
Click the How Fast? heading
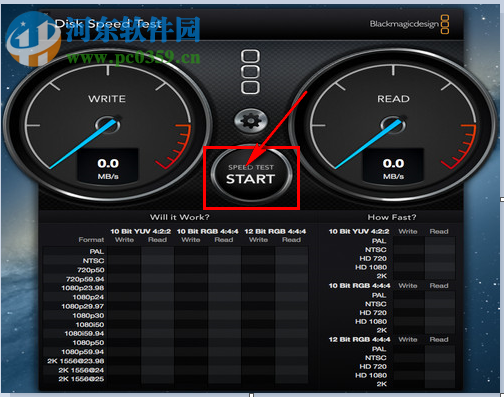(392, 217)
